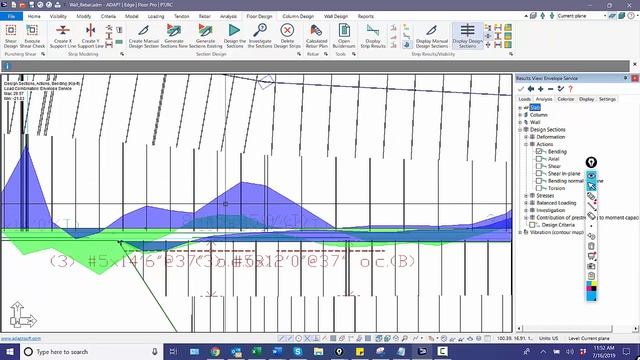Screen dimensions: 640x360
Task: Collapse the Design Sections node
Action: pyautogui.click(x=520, y=129)
